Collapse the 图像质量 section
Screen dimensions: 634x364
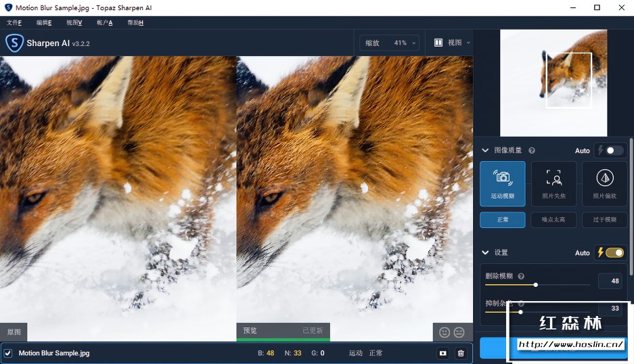point(485,150)
